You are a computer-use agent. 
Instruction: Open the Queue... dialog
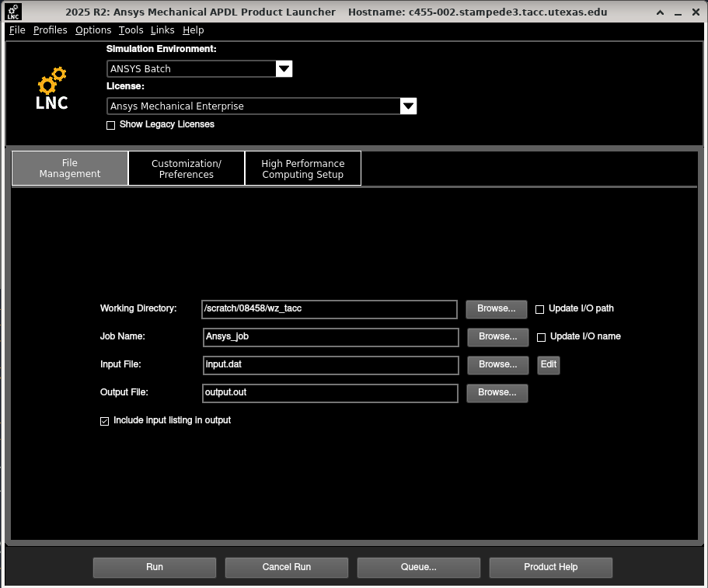[419, 568]
